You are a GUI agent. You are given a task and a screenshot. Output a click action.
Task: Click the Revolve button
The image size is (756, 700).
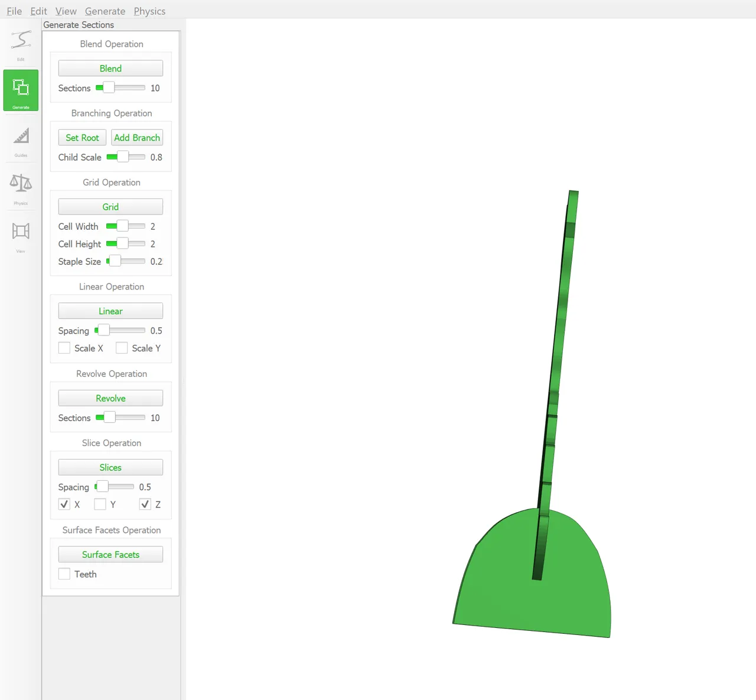(x=110, y=398)
